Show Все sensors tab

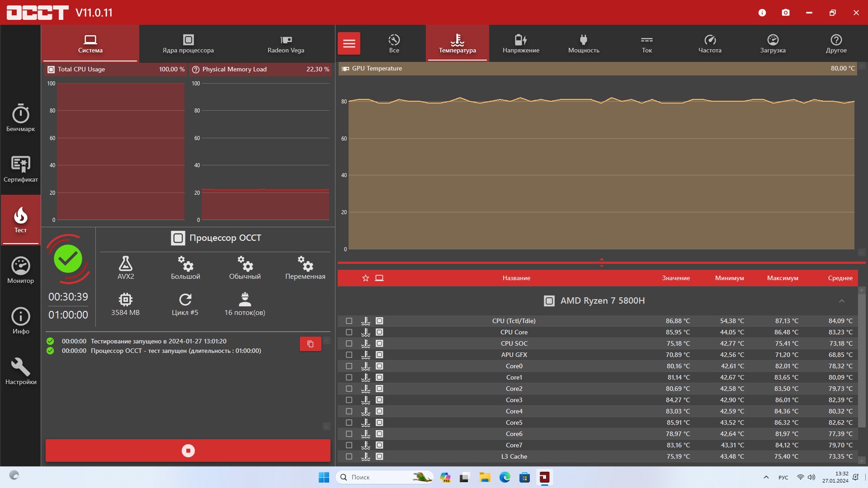[x=394, y=43]
